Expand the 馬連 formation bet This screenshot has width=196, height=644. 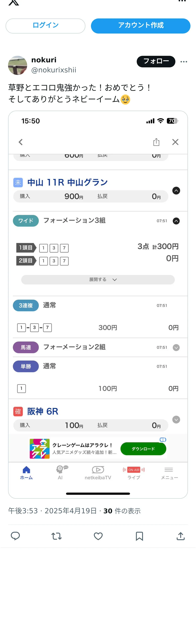[176, 348]
